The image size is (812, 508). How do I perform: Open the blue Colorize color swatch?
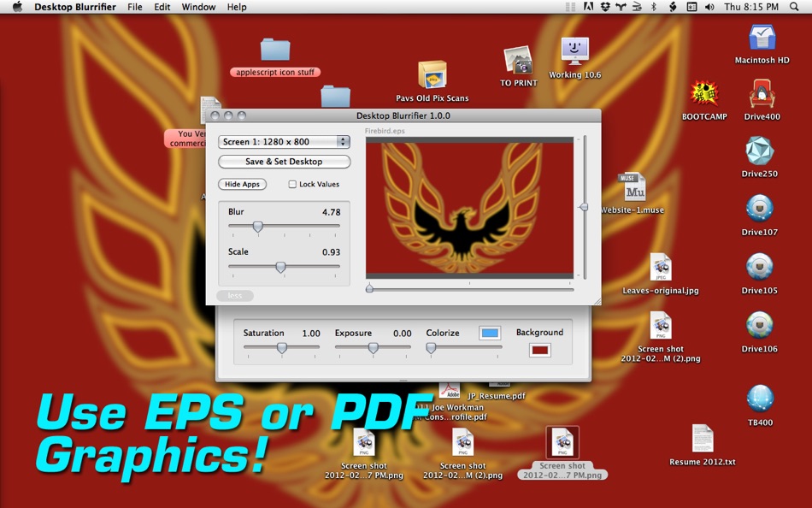coord(490,333)
